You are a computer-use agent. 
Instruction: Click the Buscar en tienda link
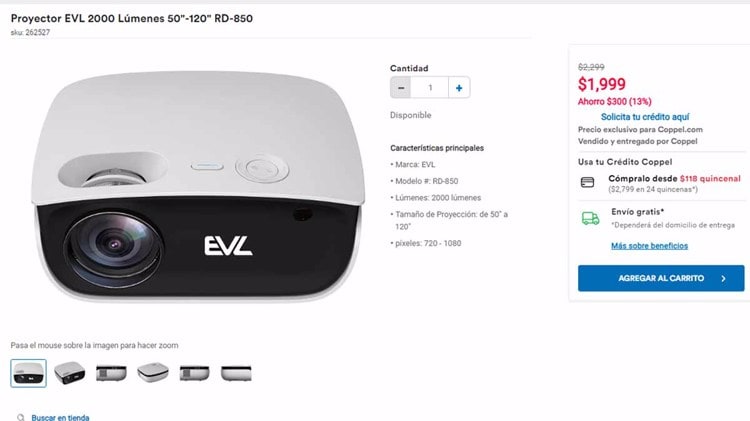click(x=60, y=418)
